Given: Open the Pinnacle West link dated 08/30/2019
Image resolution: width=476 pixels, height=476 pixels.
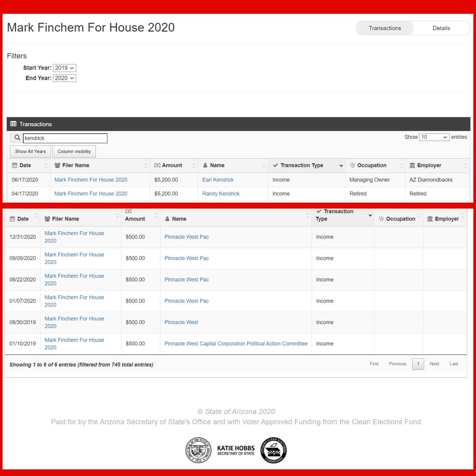Looking at the screenshot, I should pos(181,322).
